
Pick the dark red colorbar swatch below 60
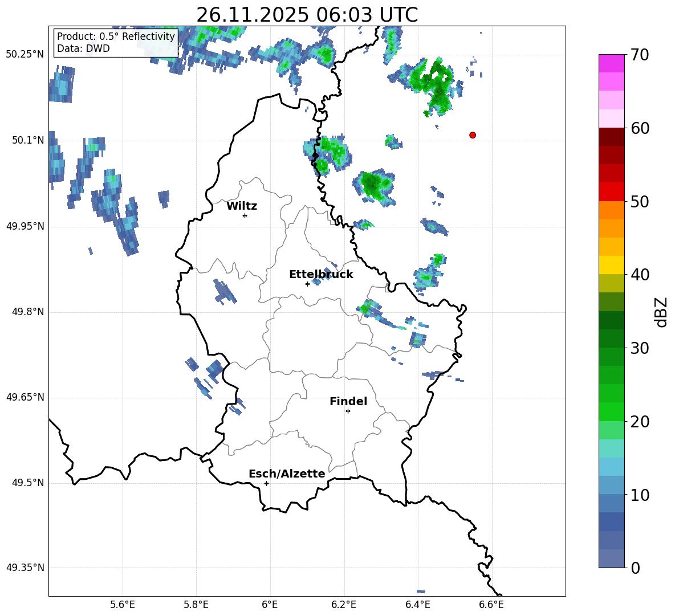coord(612,137)
